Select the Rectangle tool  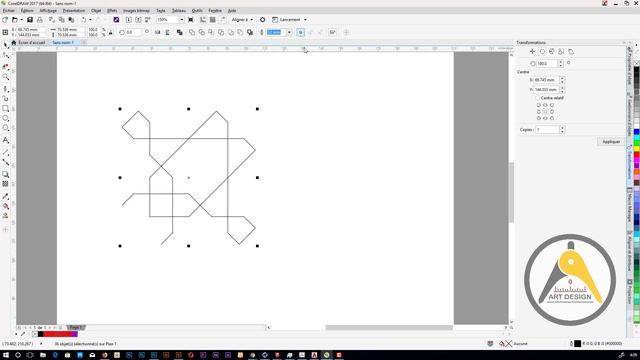(6, 108)
